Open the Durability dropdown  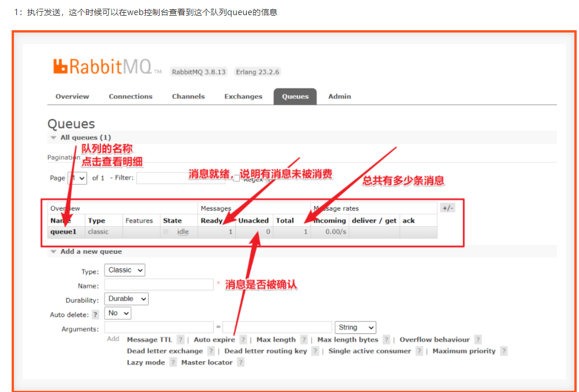pos(126,299)
